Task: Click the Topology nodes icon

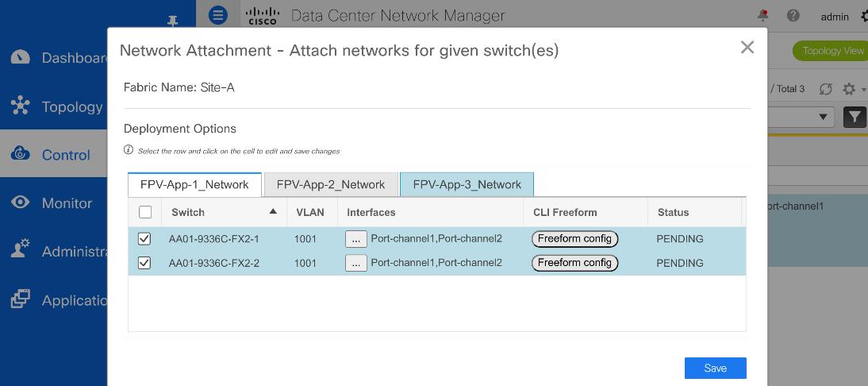Action: 21,106
